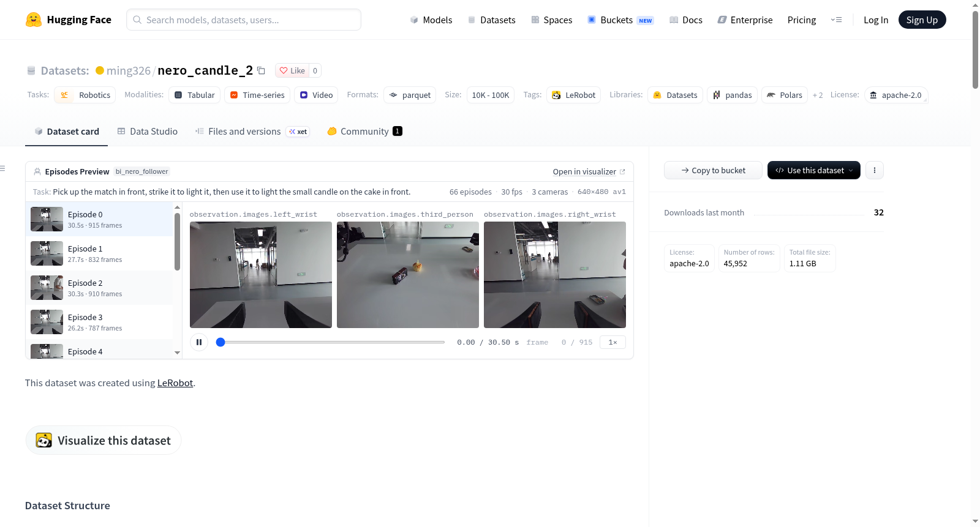Open the apache-2.0 license tag
This screenshot has height=527, width=980.
pyautogui.click(x=896, y=95)
